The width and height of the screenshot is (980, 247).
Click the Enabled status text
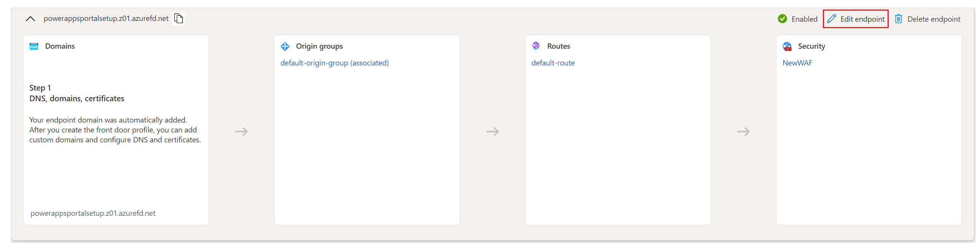(x=804, y=19)
